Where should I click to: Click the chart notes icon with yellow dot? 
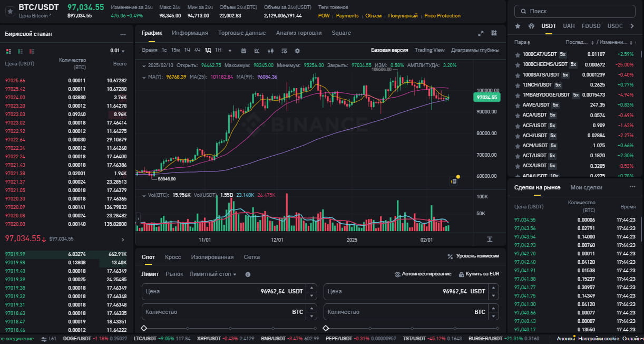(454, 181)
